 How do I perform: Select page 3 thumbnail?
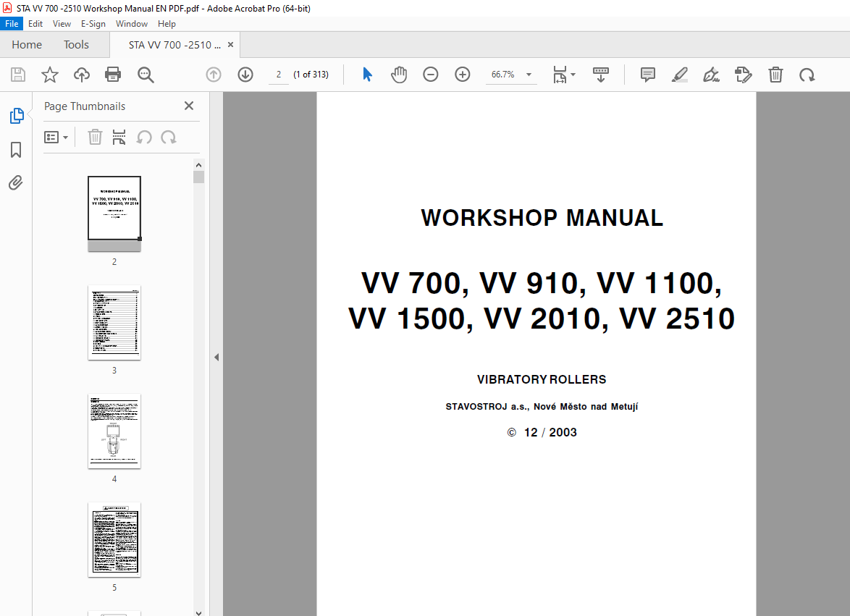(114, 322)
